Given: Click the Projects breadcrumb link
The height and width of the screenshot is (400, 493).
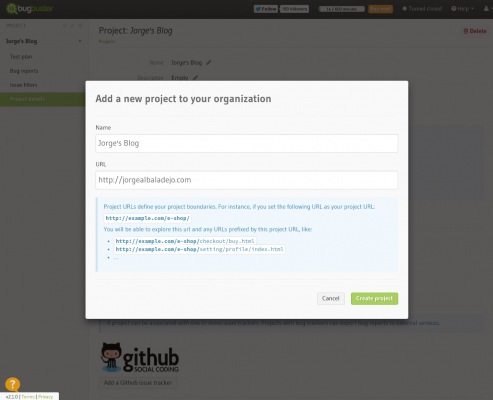Looking at the screenshot, I should pos(107,42).
